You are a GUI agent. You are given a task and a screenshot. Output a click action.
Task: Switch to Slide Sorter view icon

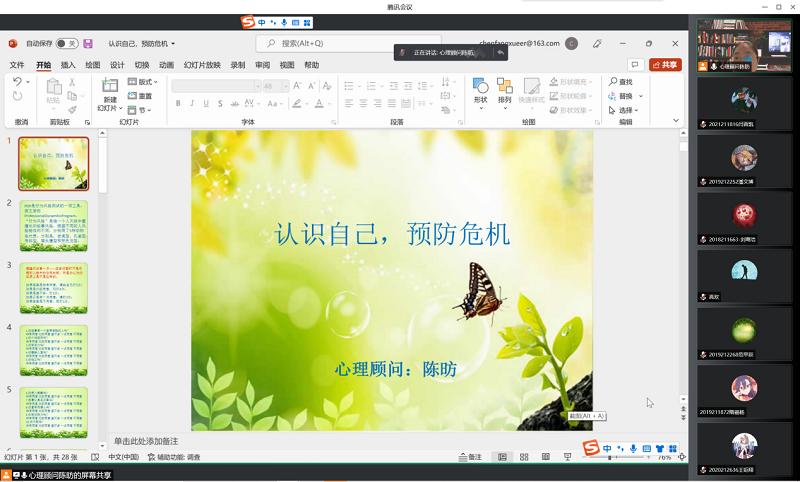coord(524,457)
